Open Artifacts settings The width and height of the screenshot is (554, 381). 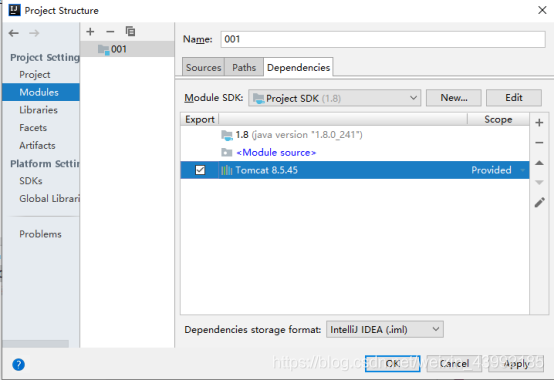tap(37, 145)
